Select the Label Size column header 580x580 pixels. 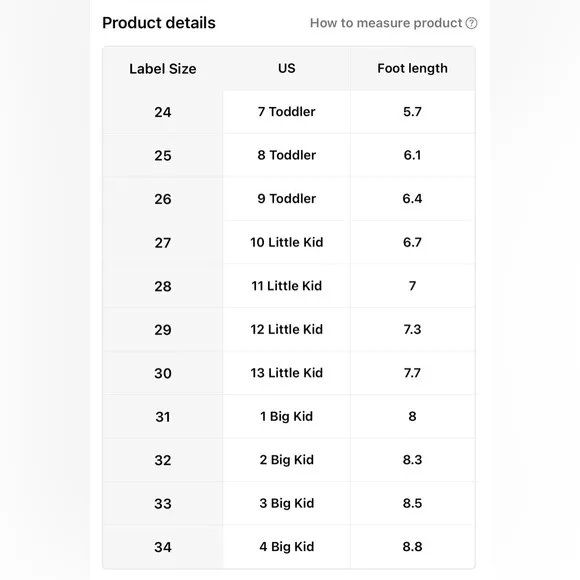pyautogui.click(x=163, y=69)
